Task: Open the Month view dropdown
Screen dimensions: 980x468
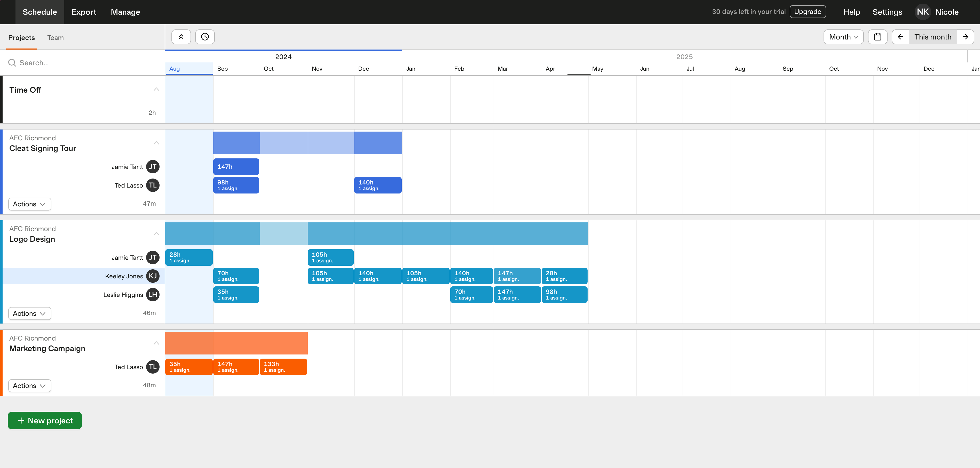Action: pos(843,36)
